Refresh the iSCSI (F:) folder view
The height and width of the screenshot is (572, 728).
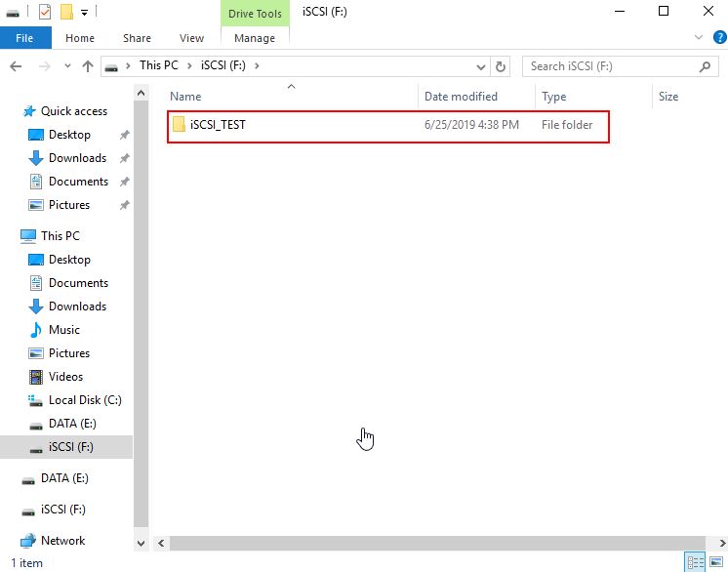(500, 66)
